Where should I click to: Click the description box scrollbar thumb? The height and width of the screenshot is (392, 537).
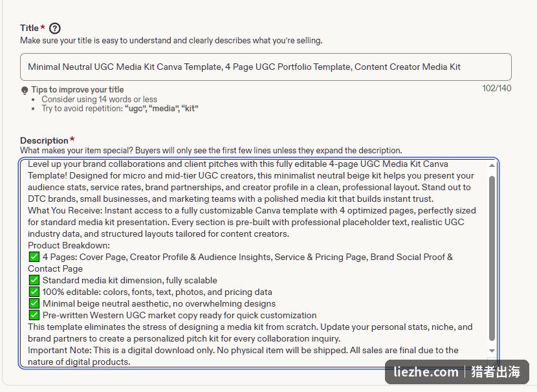click(492, 258)
